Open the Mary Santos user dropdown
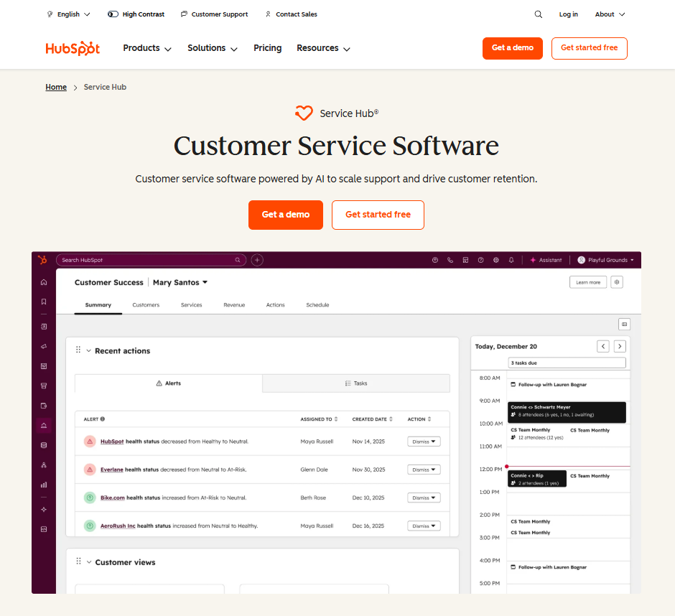 click(180, 282)
